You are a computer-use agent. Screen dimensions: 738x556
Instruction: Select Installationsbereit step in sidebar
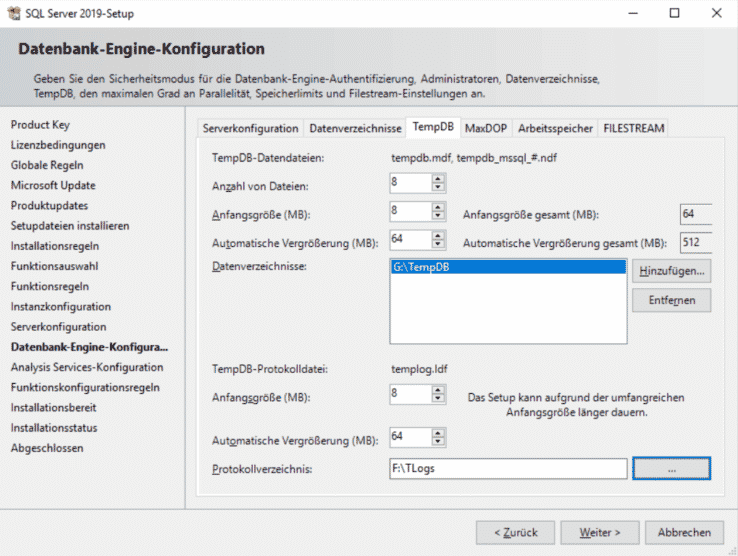(54, 408)
